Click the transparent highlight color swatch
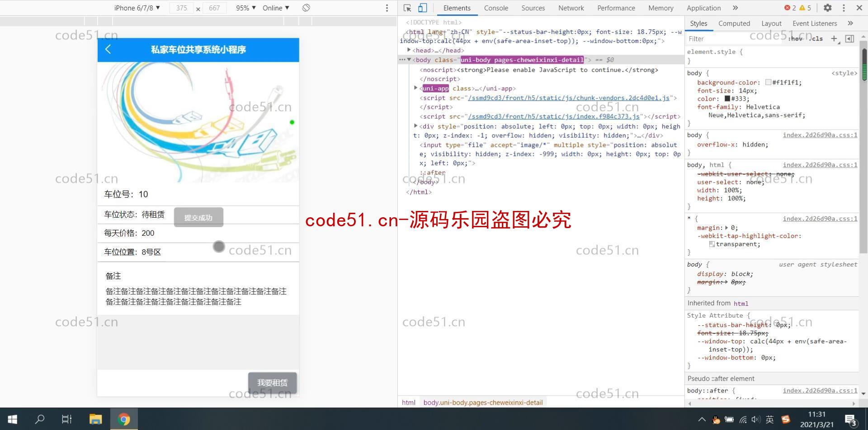The width and height of the screenshot is (868, 430). [x=712, y=244]
